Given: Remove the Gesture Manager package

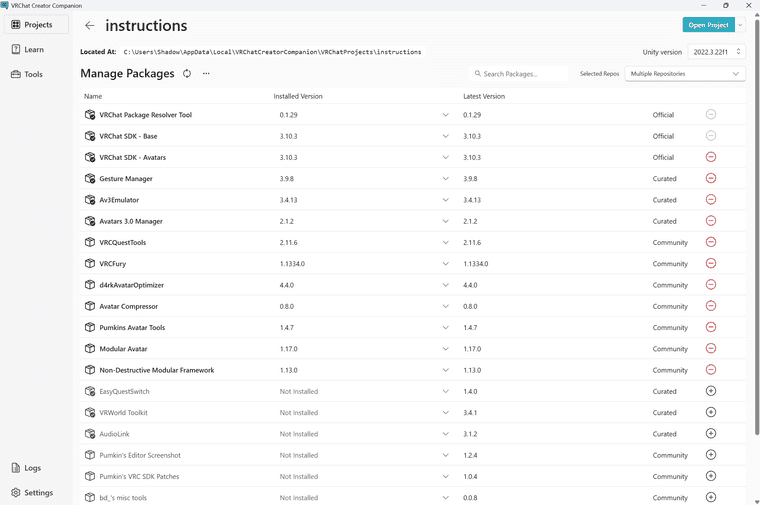Looking at the screenshot, I should click(x=711, y=178).
